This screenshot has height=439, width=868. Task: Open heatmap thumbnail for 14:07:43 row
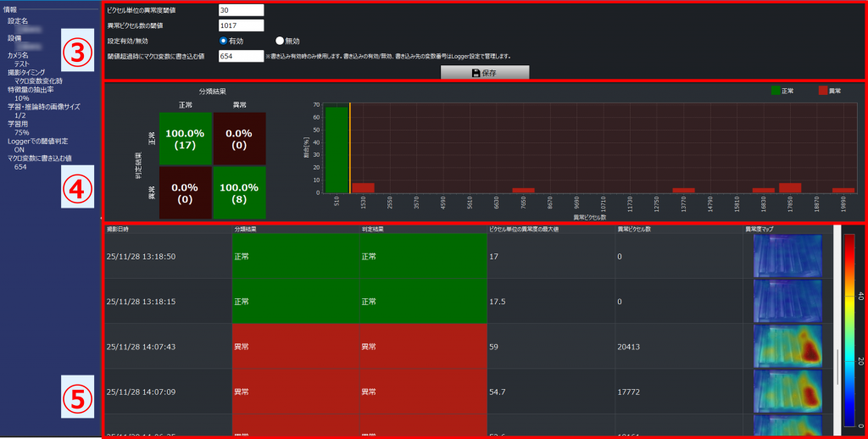tap(787, 346)
